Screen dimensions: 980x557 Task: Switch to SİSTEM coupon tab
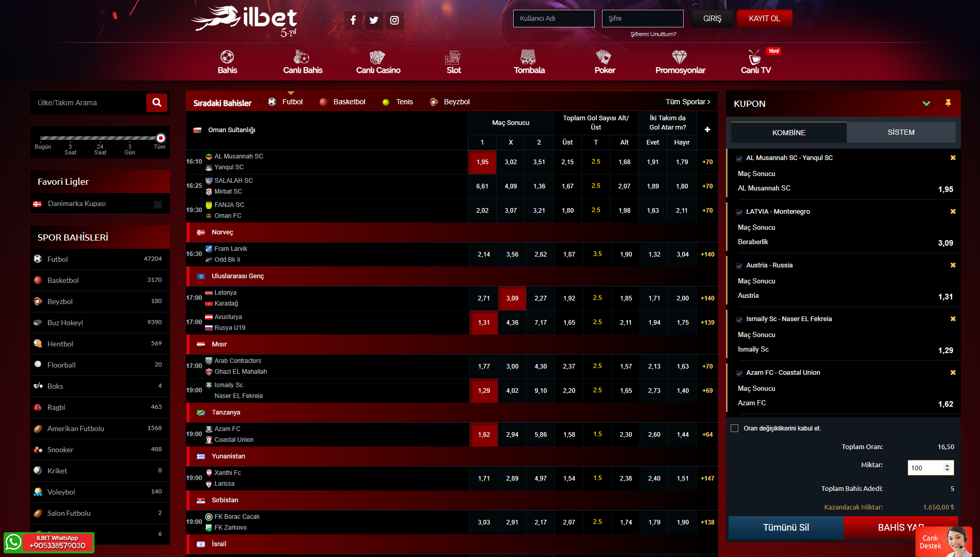pyautogui.click(x=900, y=132)
